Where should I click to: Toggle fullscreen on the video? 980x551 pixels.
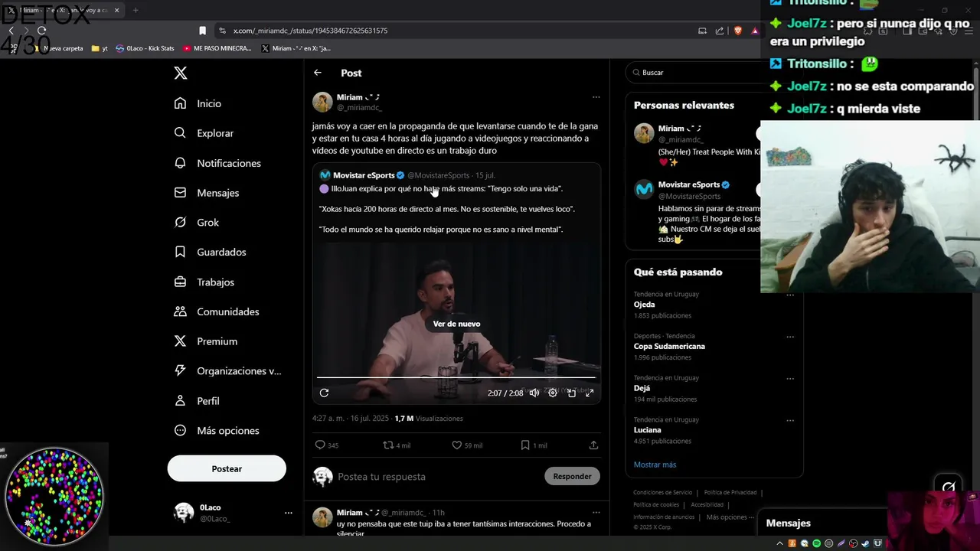[x=590, y=393]
